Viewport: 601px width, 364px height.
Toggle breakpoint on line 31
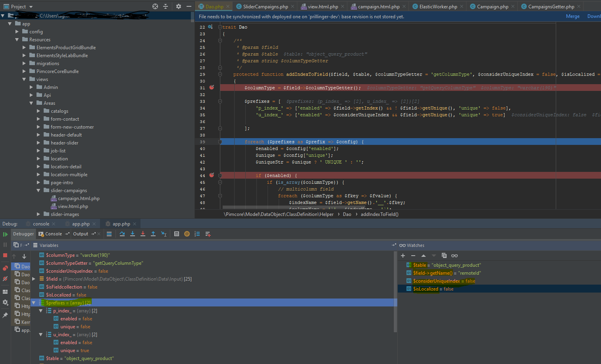(x=211, y=87)
